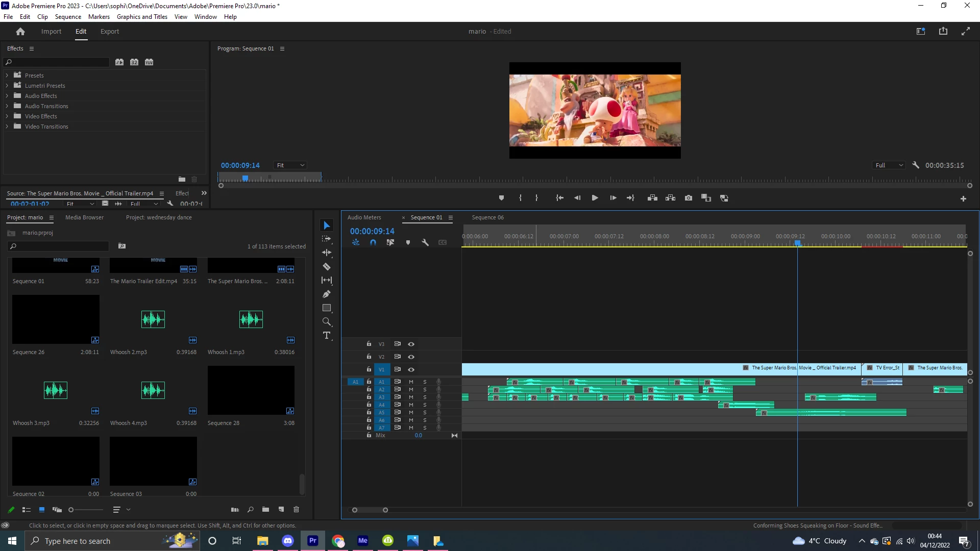Open the Export workspace
This screenshot has width=980, height=551.
[x=109, y=31]
